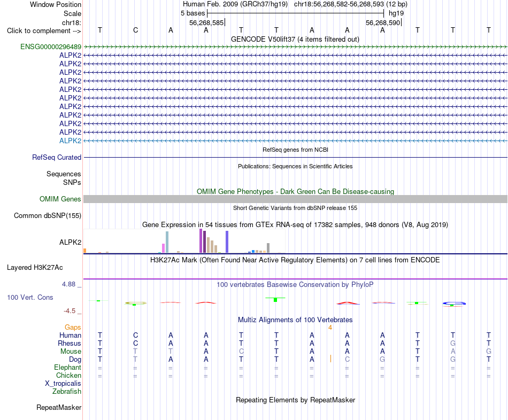
Task: Click the tall teal-gray GTEx expression bar
Action: point(167,242)
